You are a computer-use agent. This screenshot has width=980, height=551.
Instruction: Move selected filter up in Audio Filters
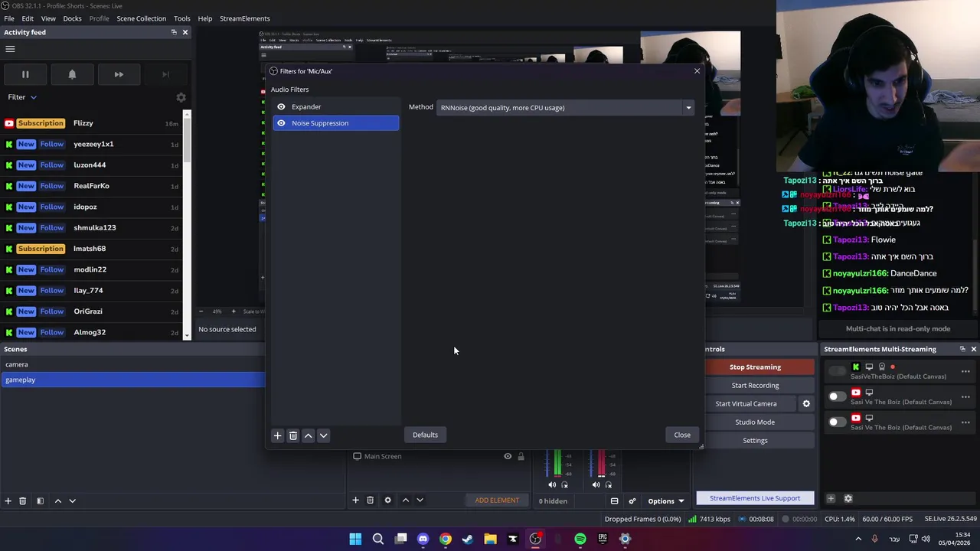(x=308, y=435)
